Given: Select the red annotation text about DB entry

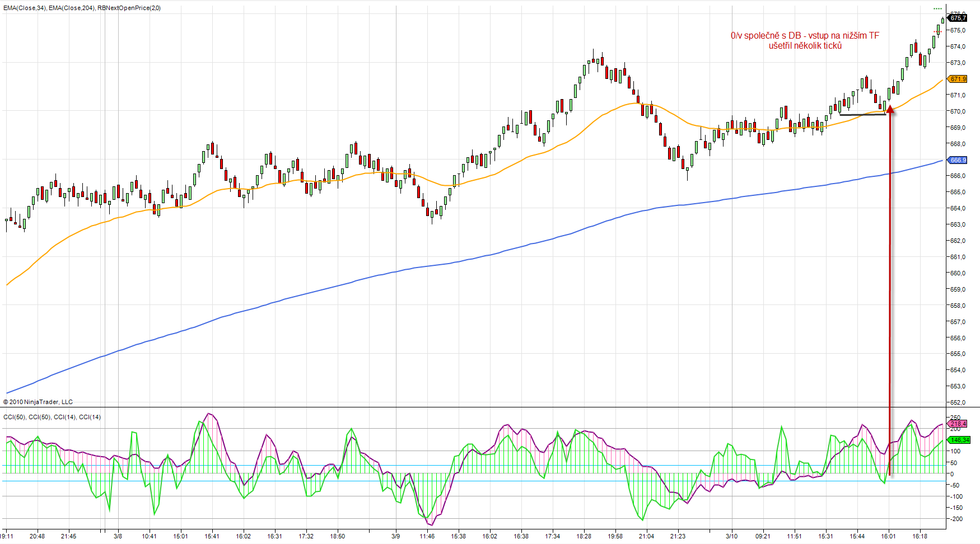Looking at the screenshot, I should (805, 40).
